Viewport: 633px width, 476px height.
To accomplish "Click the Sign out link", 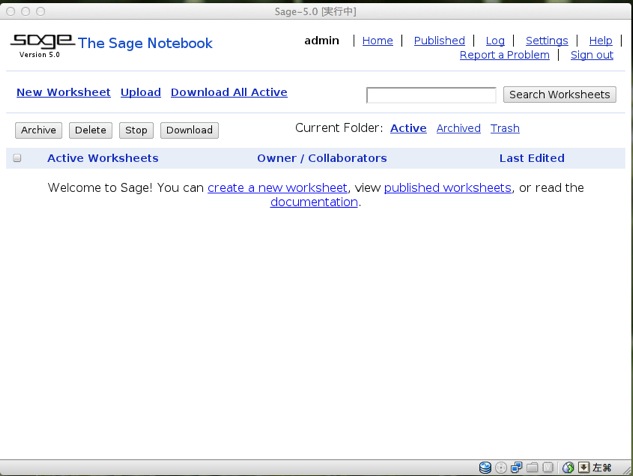I will pyautogui.click(x=592, y=55).
